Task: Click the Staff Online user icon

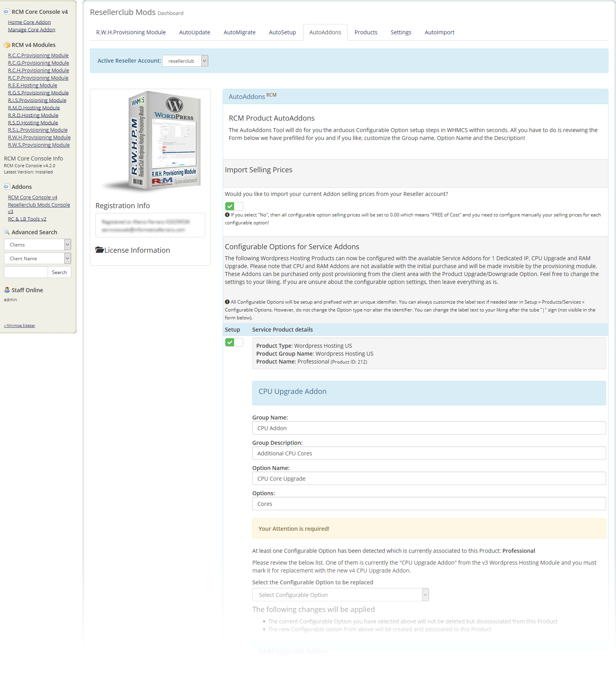Action: coord(7,290)
